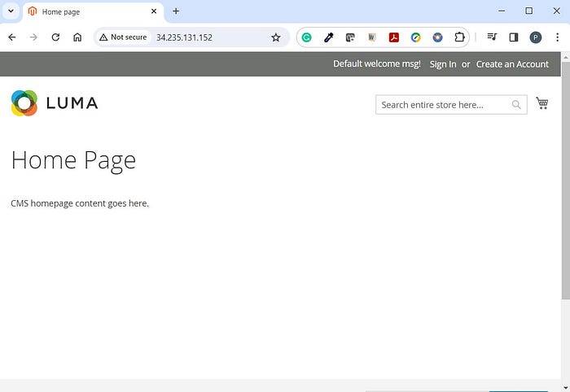Open the color picker eyedropper extension
Screen dimensions: 570x392
pyautogui.click(x=329, y=37)
